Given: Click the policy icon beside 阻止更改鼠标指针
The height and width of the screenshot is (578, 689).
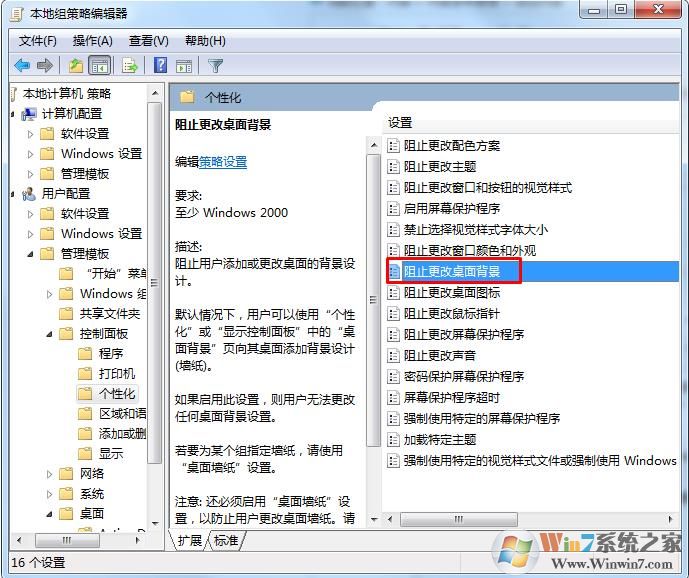Looking at the screenshot, I should point(393,313).
